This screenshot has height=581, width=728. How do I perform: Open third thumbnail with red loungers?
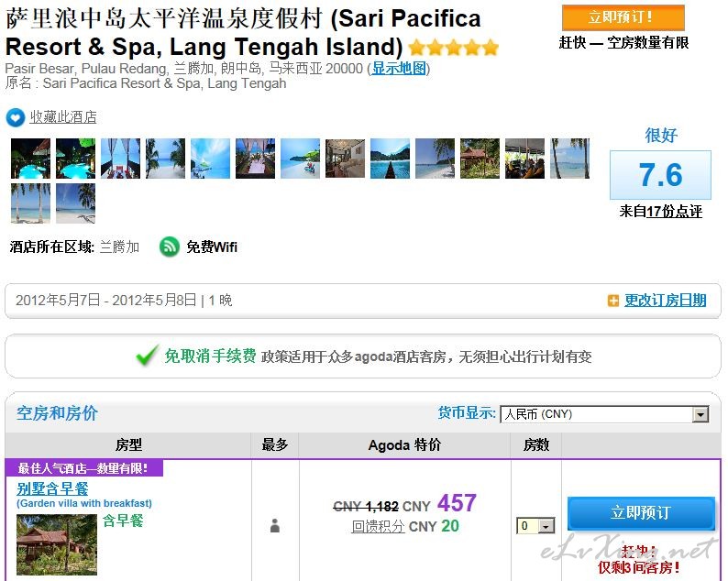tap(121, 159)
